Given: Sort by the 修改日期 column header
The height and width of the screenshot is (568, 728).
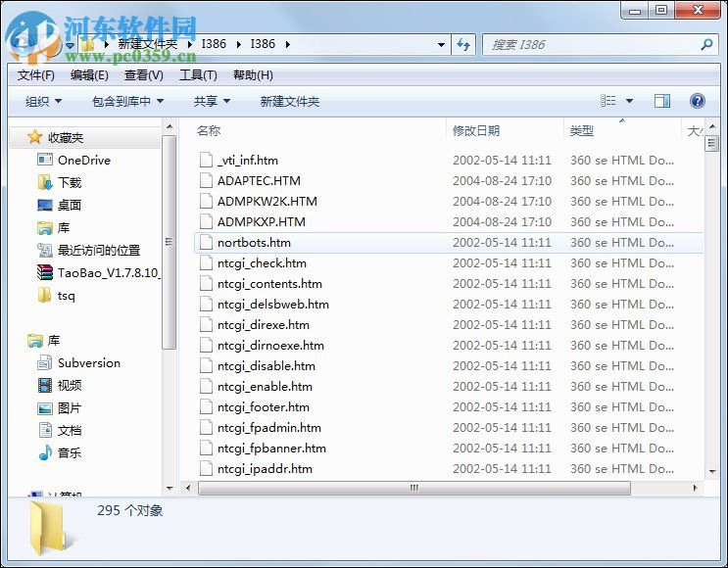Looking at the screenshot, I should tap(476, 131).
